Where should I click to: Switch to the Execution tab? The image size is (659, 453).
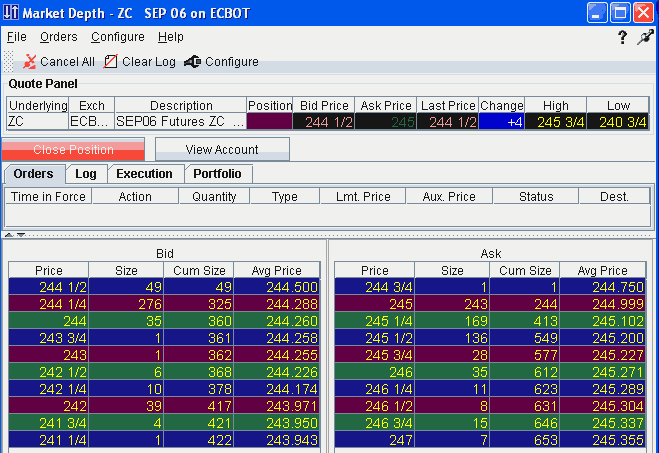144,174
